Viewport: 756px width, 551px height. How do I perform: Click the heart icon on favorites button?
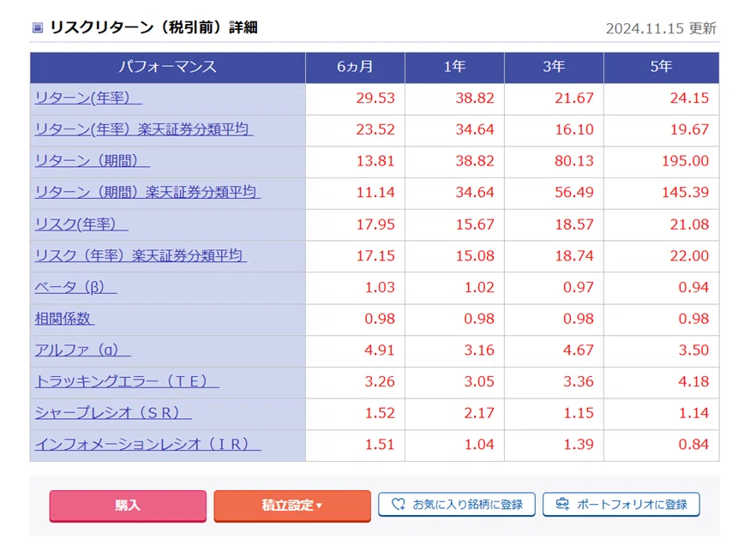[x=398, y=504]
